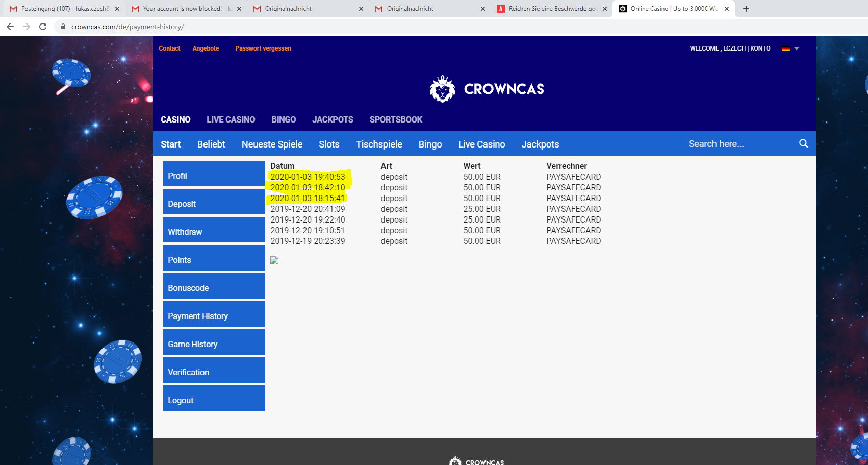Click date 2019-12-19 20:23:39
The height and width of the screenshot is (465, 868).
tap(308, 241)
